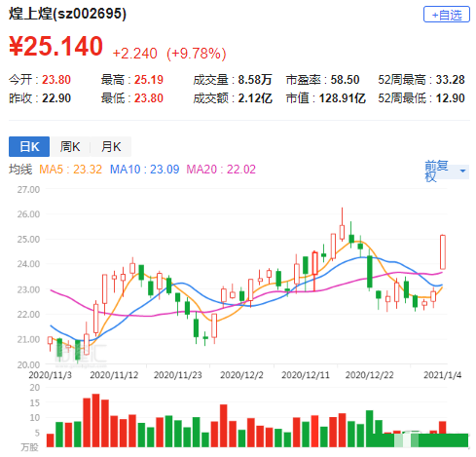Screen dimensions: 476x457
Task: Select the 日K daily chart tab
Action: point(29,146)
